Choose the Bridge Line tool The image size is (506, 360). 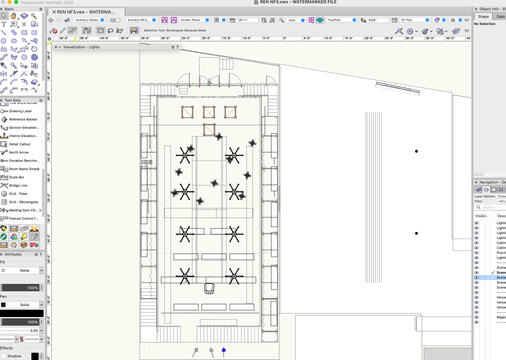coord(15,185)
